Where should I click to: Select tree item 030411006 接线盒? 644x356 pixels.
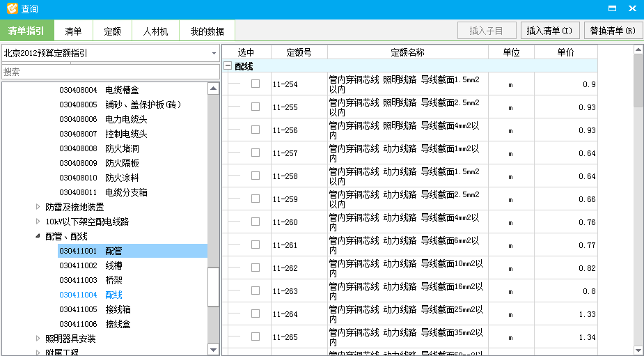click(95, 324)
